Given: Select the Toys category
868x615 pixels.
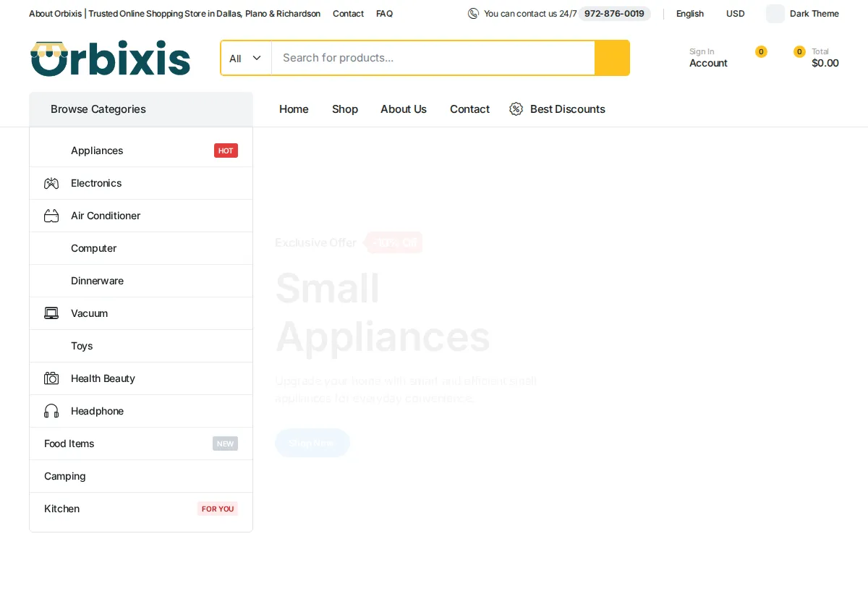Looking at the screenshot, I should tap(141, 346).
